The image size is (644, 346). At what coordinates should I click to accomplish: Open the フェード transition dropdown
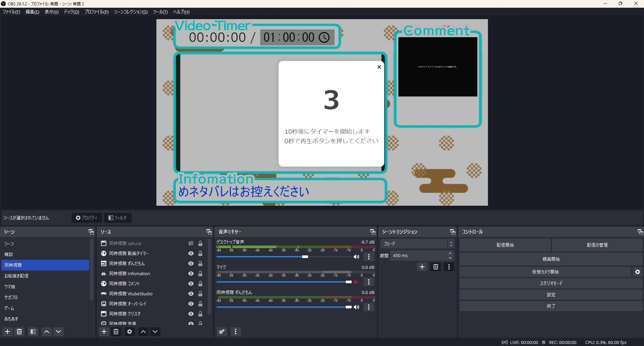[x=417, y=244]
